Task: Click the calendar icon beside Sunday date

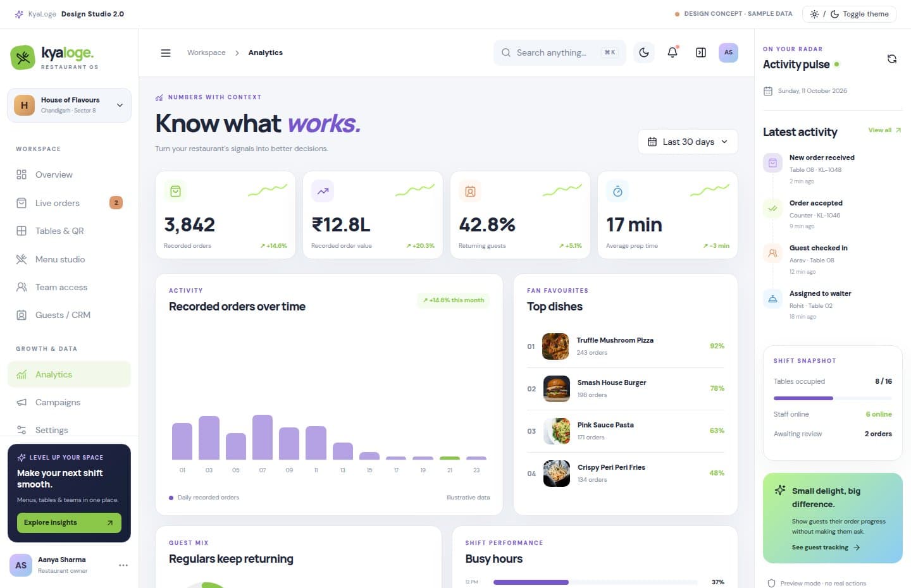Action: (768, 91)
